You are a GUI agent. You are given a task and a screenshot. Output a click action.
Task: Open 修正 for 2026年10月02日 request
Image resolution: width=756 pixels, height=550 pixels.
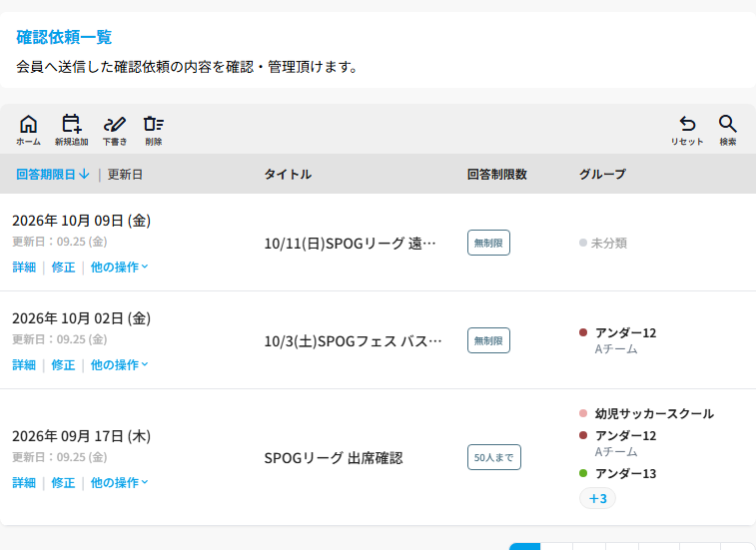[x=63, y=365]
